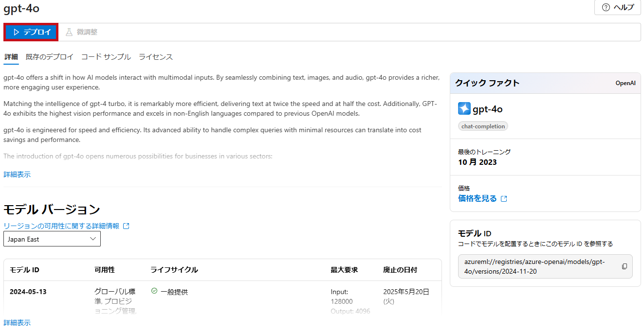
Task: Select the 詳細 tab
Action: point(11,57)
